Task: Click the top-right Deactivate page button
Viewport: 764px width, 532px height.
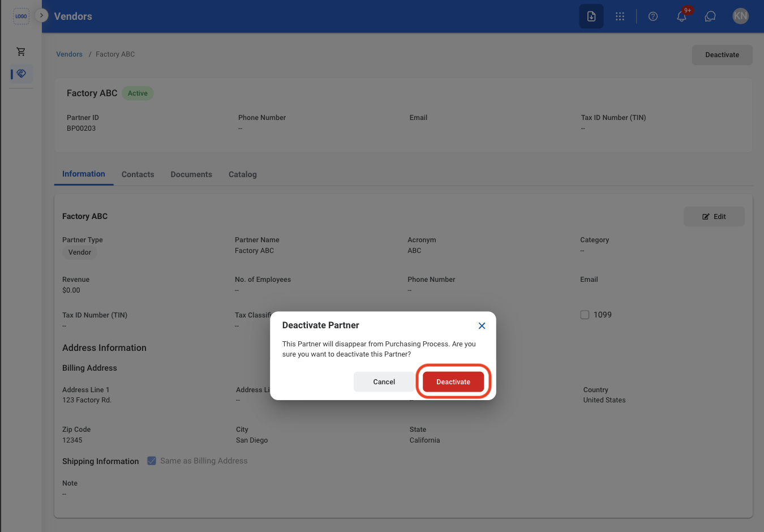Action: [x=722, y=55]
